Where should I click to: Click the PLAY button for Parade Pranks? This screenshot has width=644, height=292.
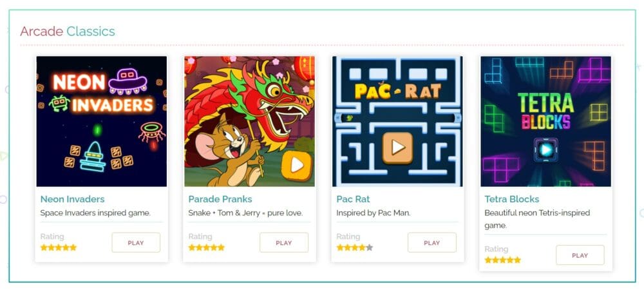point(284,242)
